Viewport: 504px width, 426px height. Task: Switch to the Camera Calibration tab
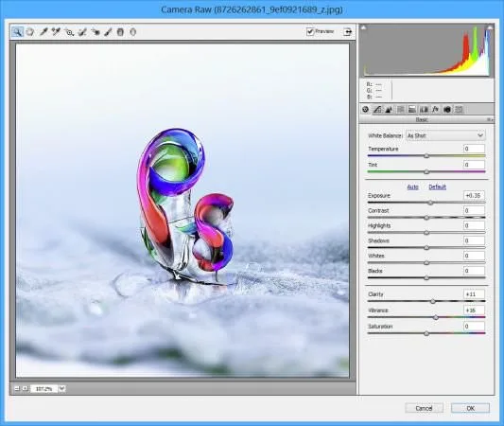(x=446, y=110)
